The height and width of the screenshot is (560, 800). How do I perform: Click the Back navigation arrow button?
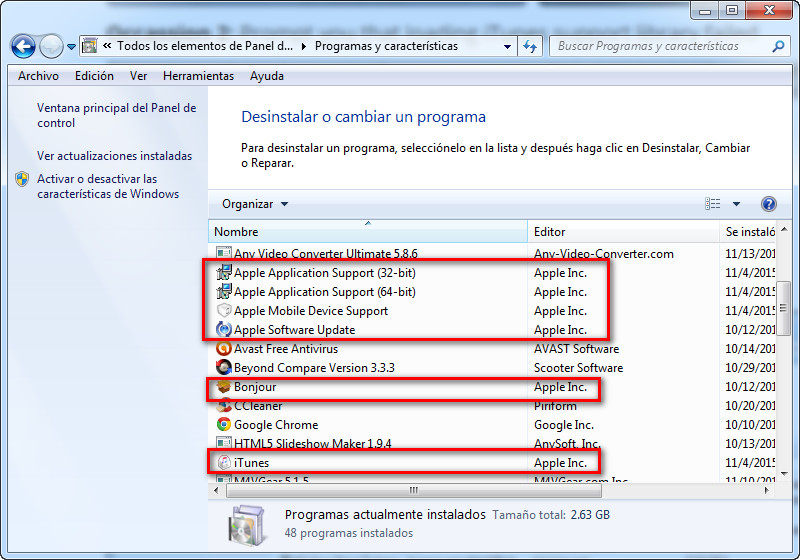point(23,46)
